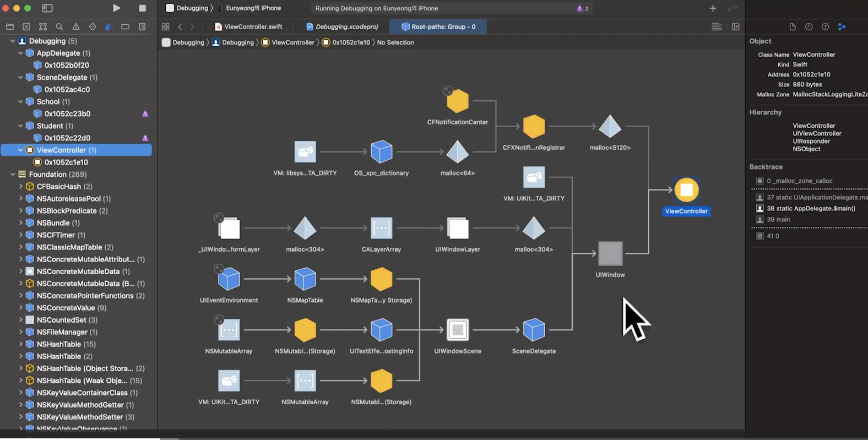Expand the NSHashTable (15) row

[x=20, y=344]
